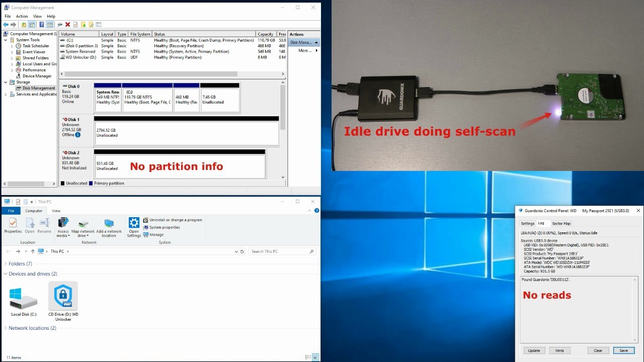The height and width of the screenshot is (362, 644).
Task: Click the Disk 1 offline info icon
Action: pos(77,135)
